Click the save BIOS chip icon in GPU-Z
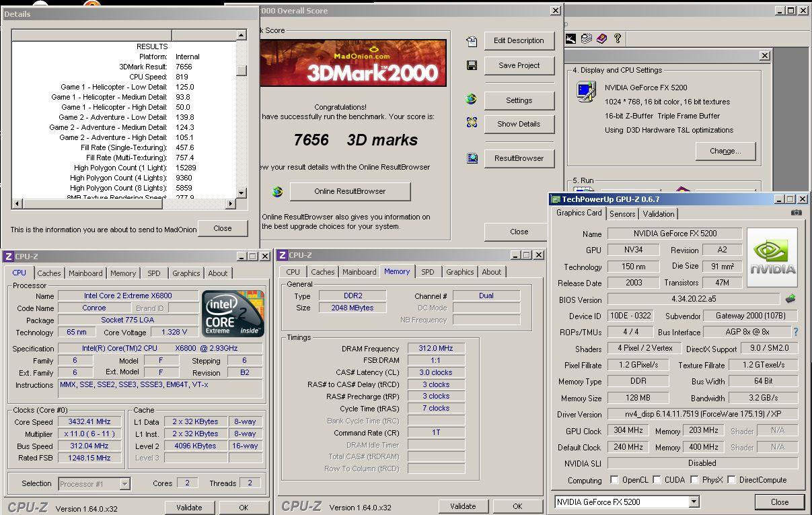Viewport: 812px width, 515px height. [790, 299]
